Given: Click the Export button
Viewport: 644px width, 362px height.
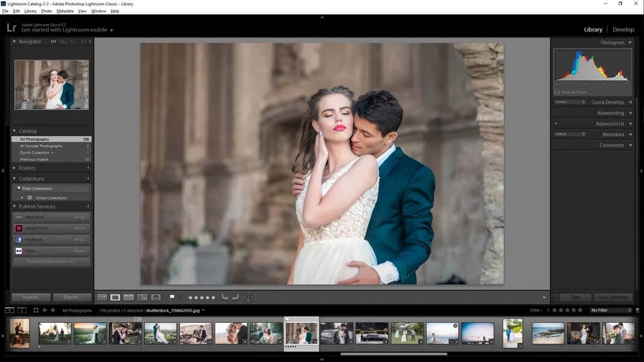Looking at the screenshot, I should (x=72, y=297).
